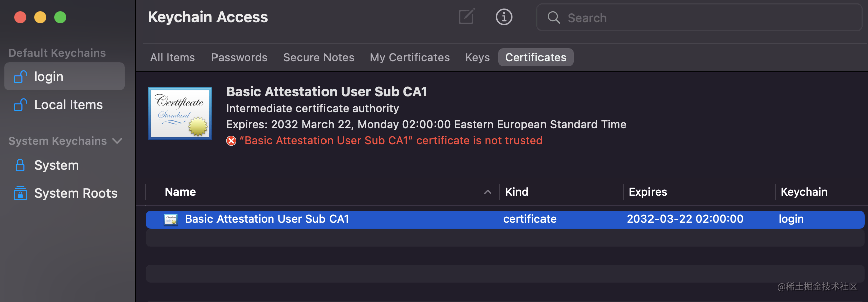Image resolution: width=868 pixels, height=302 pixels.
Task: Click the compose/new item pencil icon
Action: (466, 17)
